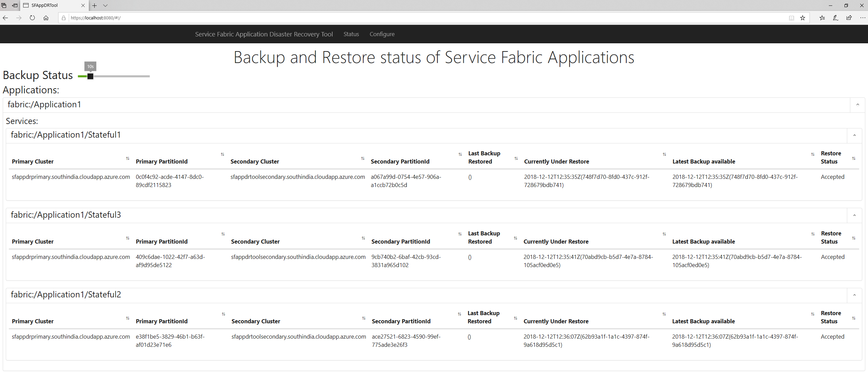This screenshot has height=387, width=868.
Task: Sort Stateful3 table by Currently Under Restore
Action: pos(664,234)
